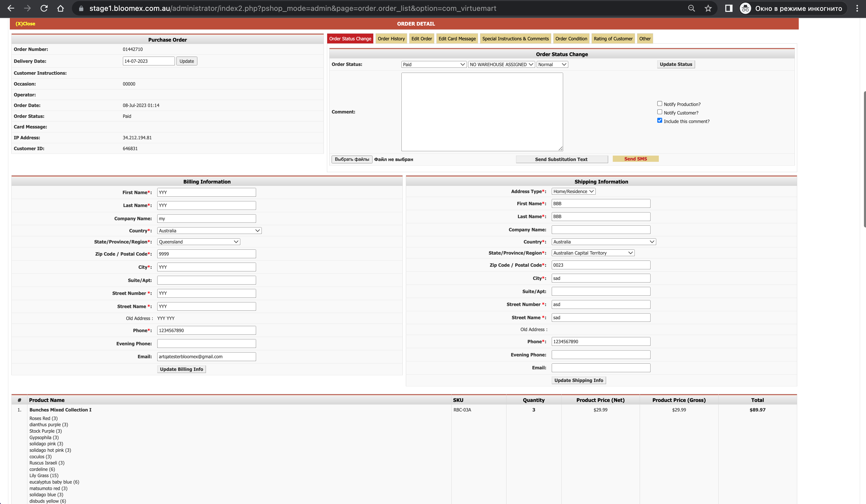
Task: Go back using browser back arrow
Action: (11, 8)
